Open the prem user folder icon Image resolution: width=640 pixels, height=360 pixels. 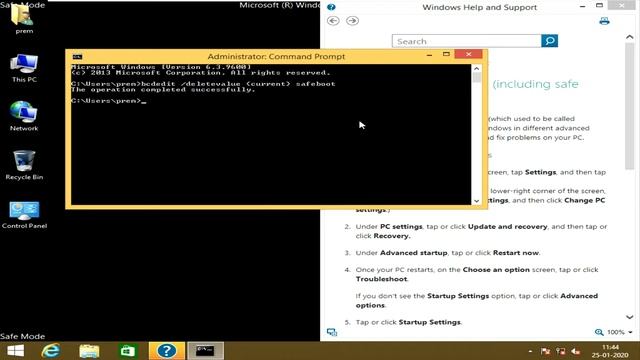coord(23,20)
